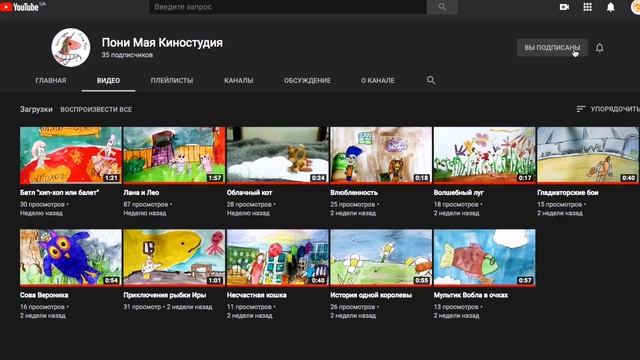
Task: Click the Пони Мая Киностудия channel avatar
Action: (71, 48)
